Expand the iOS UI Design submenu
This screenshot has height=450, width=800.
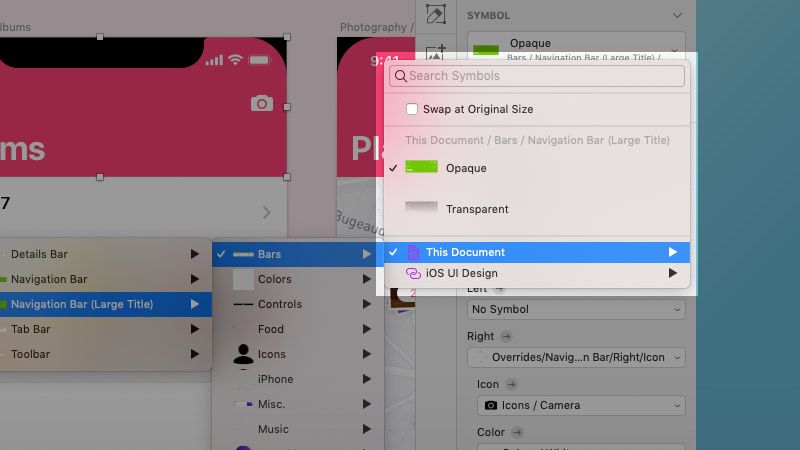pos(537,273)
